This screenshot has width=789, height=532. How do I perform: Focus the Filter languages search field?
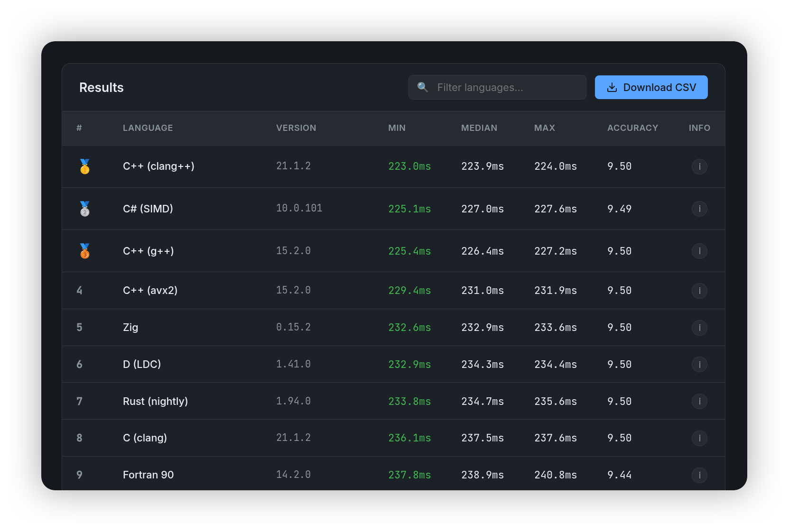[503, 87]
